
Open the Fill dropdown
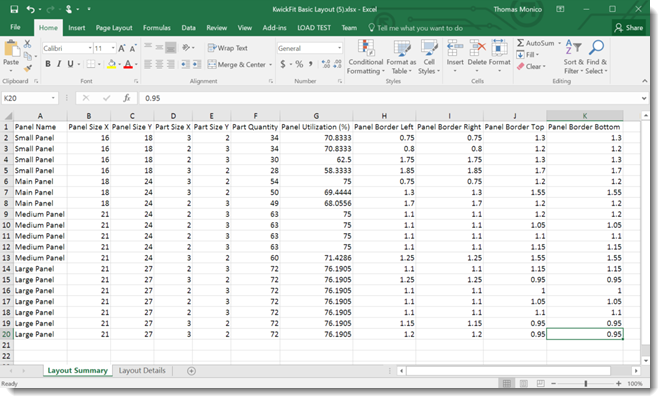[x=528, y=55]
